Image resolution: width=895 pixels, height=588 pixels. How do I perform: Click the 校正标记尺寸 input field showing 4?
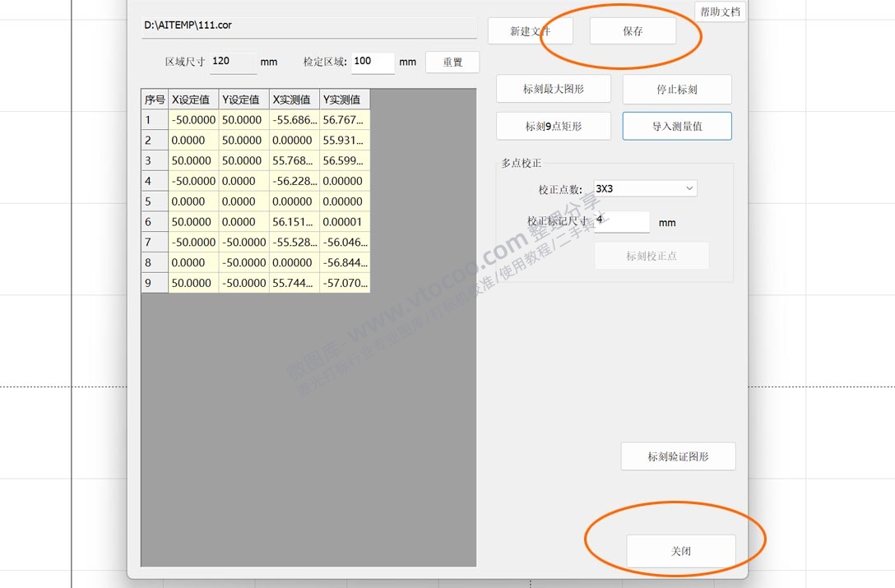(x=621, y=221)
